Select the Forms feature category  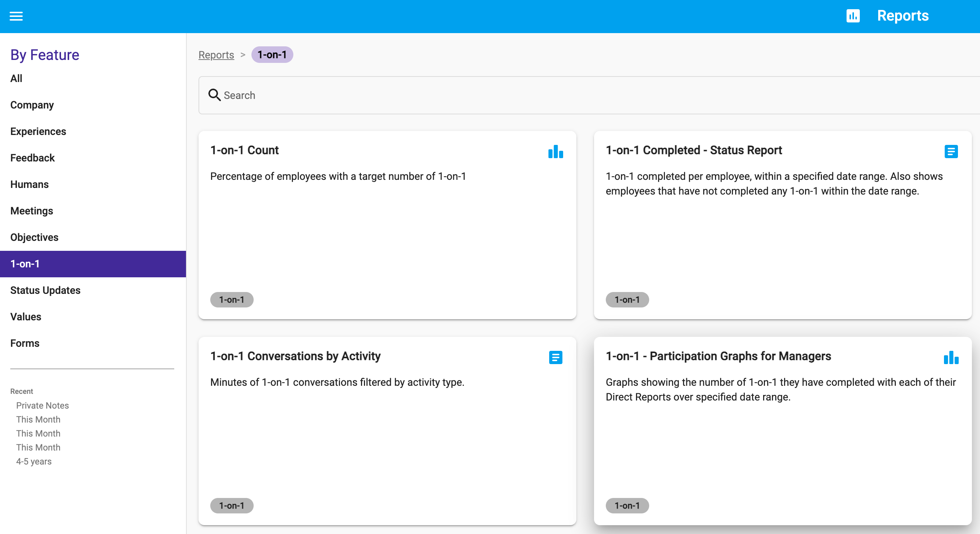click(25, 343)
